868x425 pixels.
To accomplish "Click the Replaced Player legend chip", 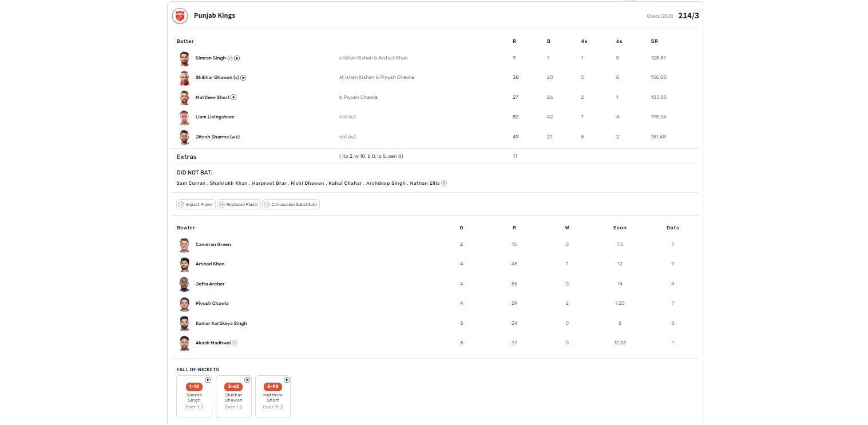I will point(239,204).
